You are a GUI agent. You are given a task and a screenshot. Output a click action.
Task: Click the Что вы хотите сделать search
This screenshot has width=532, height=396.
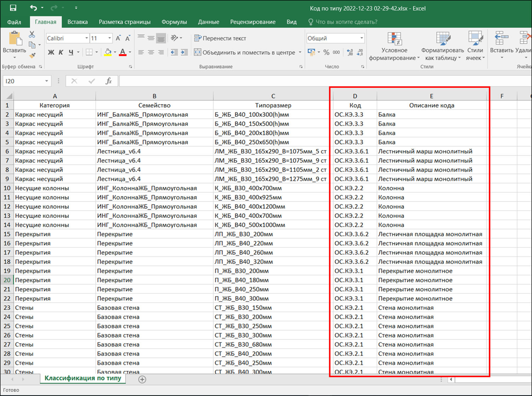pos(343,22)
